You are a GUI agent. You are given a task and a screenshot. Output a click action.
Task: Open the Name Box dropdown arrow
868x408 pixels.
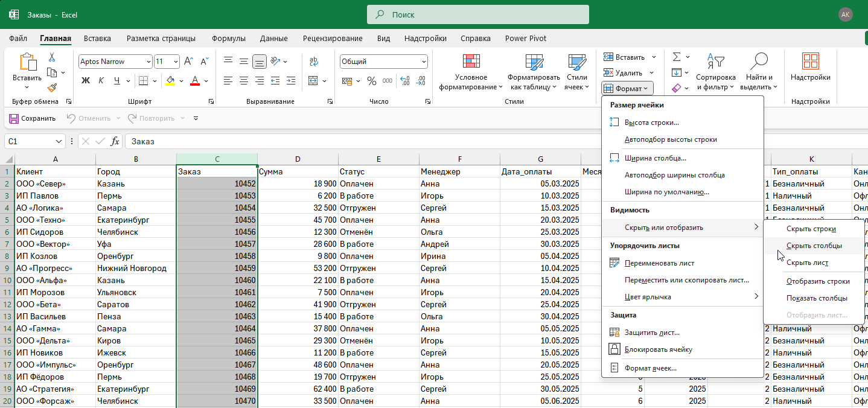(x=59, y=141)
